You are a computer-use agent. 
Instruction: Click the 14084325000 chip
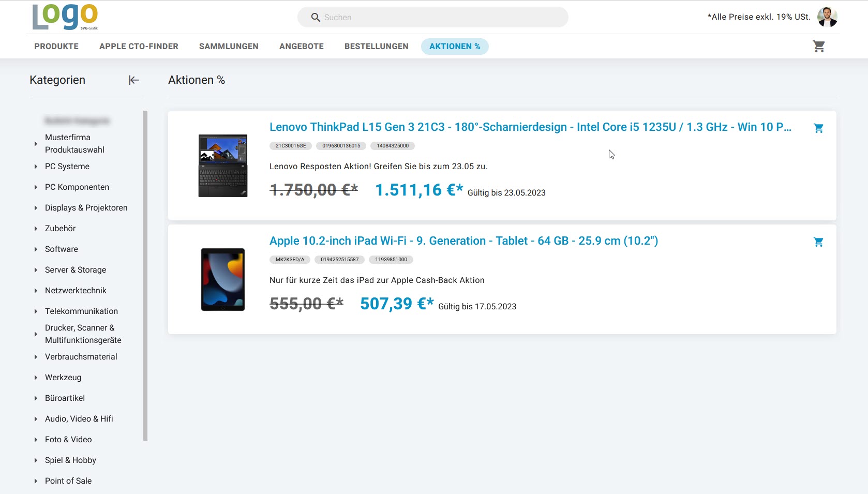click(393, 146)
